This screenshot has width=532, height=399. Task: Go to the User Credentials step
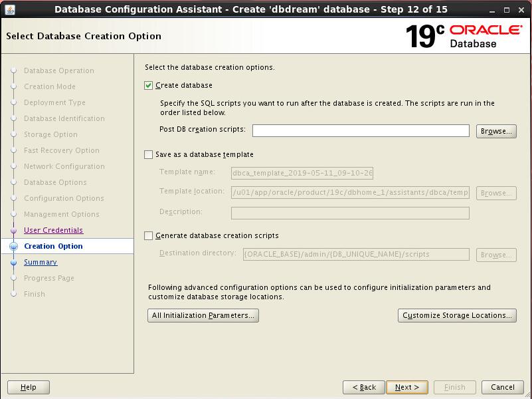point(53,230)
